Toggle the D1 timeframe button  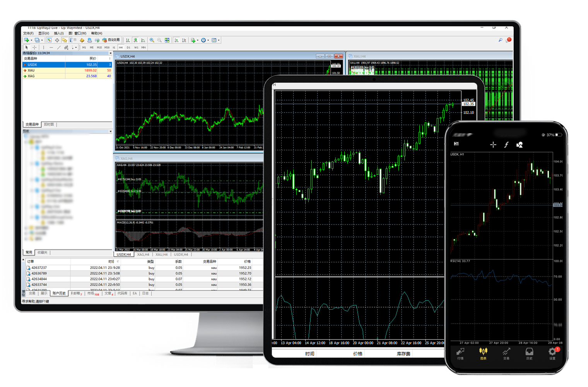point(128,48)
